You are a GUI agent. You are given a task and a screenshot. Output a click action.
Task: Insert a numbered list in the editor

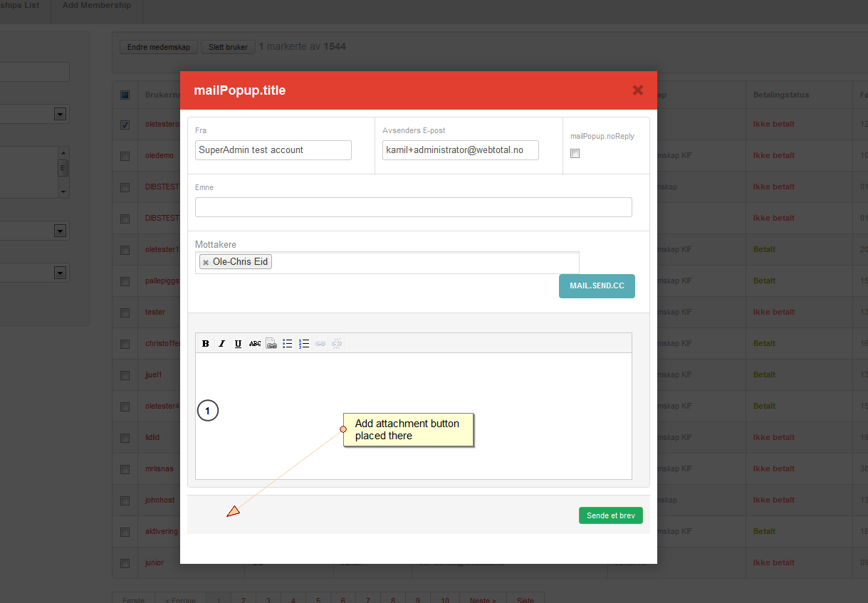(304, 343)
